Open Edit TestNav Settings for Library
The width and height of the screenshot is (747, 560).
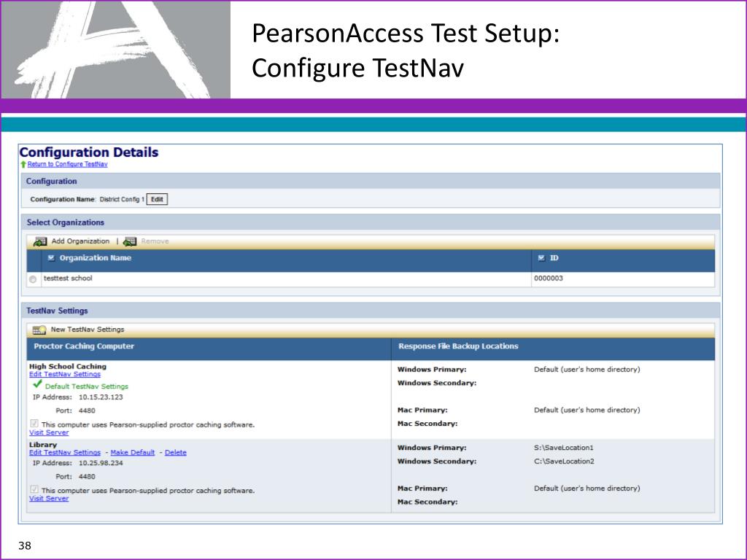point(65,452)
